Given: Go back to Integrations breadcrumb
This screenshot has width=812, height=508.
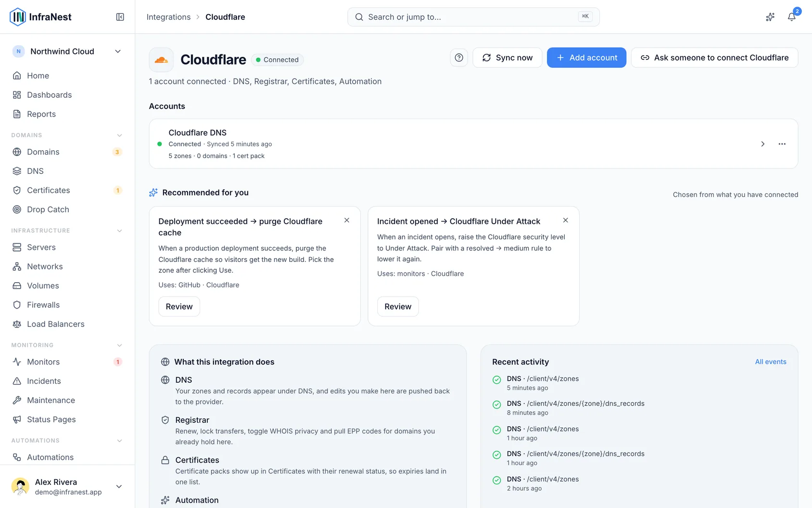Looking at the screenshot, I should pyautogui.click(x=168, y=17).
